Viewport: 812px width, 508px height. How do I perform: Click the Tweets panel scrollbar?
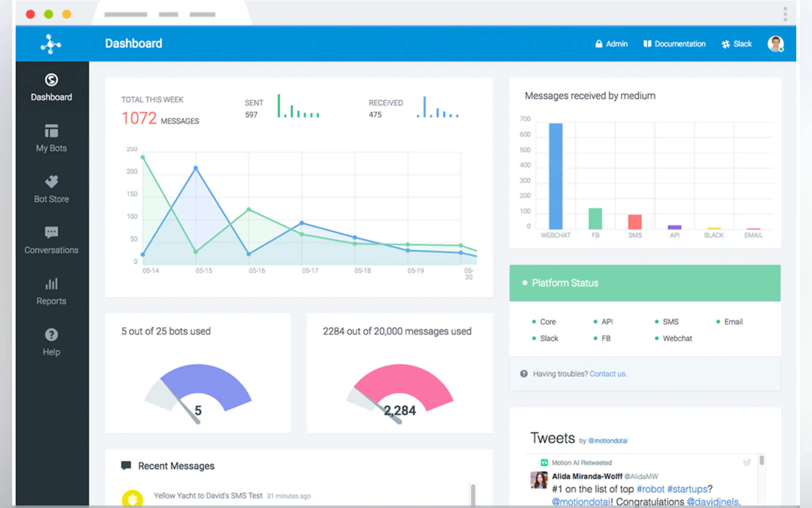click(761, 460)
